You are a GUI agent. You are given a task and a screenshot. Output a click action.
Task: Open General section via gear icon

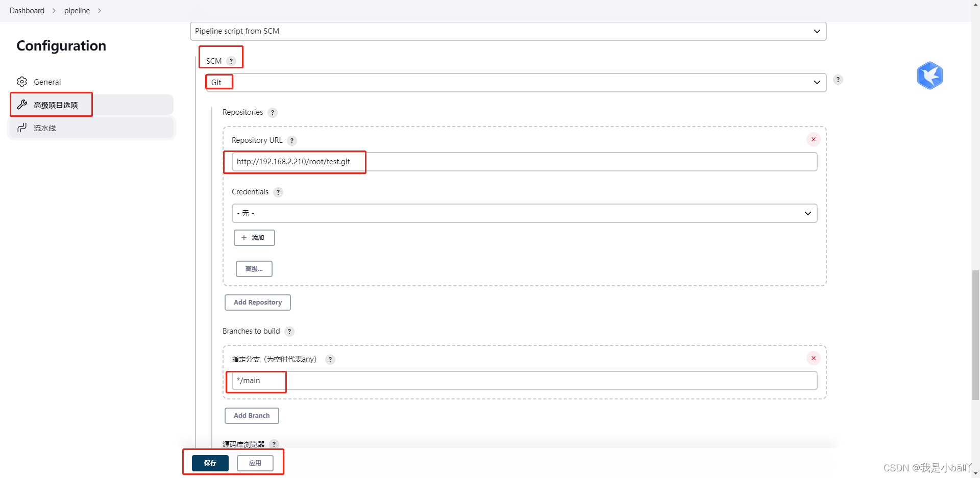point(22,82)
